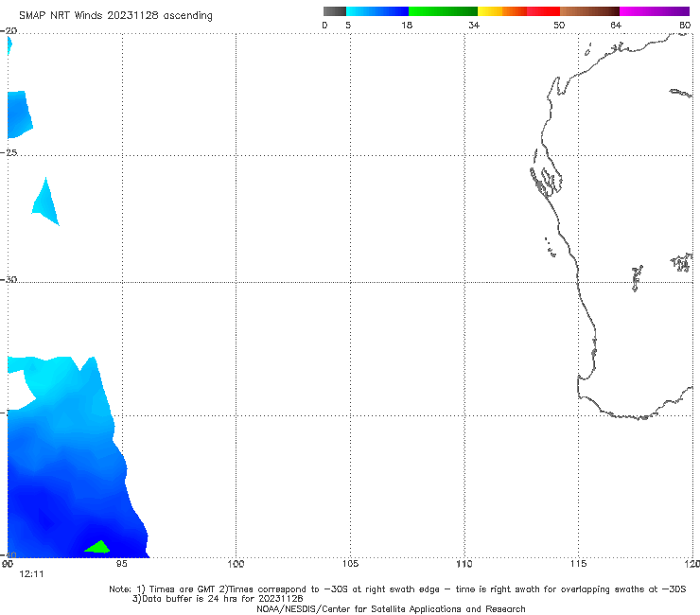
Task: Click the green segment of the wind color bar
Action: pos(443,11)
